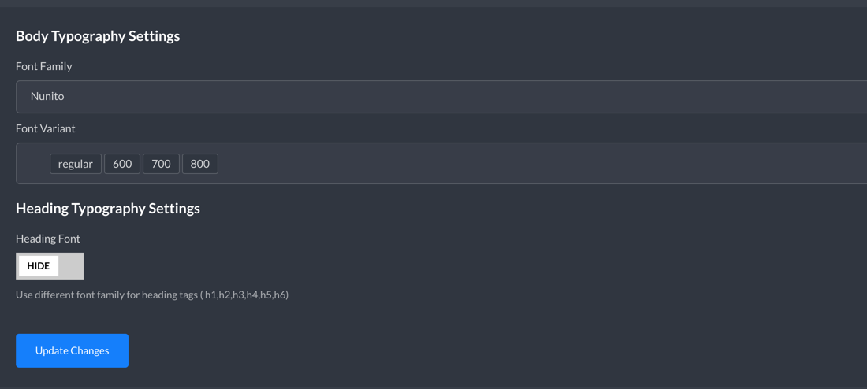Click the Update Changes button

tap(72, 350)
